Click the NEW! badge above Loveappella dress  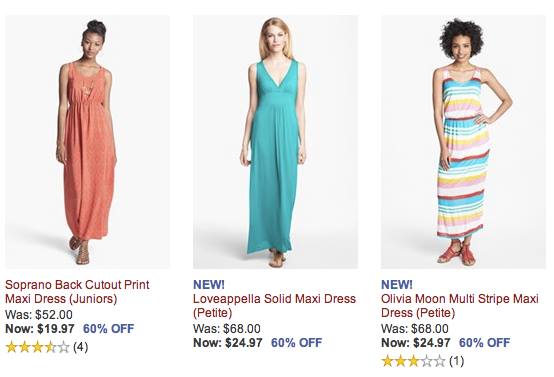tap(208, 284)
